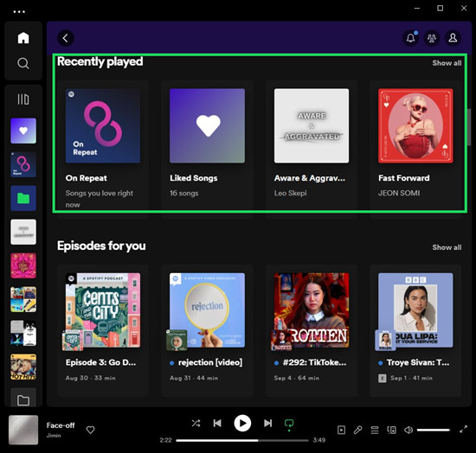This screenshot has width=476, height=453.
Task: Enter full screen mode
Action: tap(463, 430)
